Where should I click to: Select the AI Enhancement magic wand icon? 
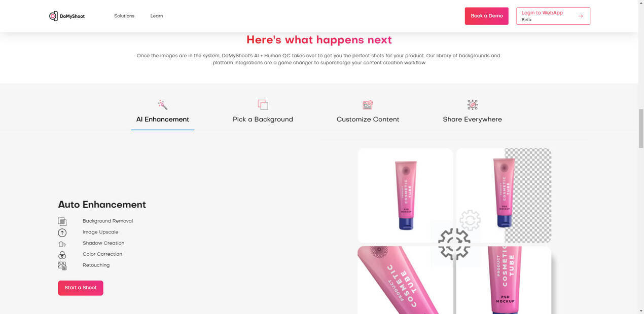[x=163, y=105]
